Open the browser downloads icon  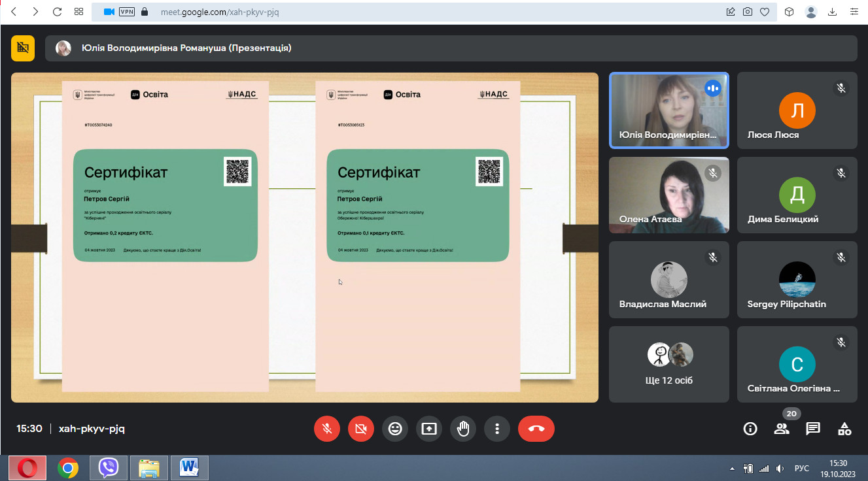tap(833, 12)
